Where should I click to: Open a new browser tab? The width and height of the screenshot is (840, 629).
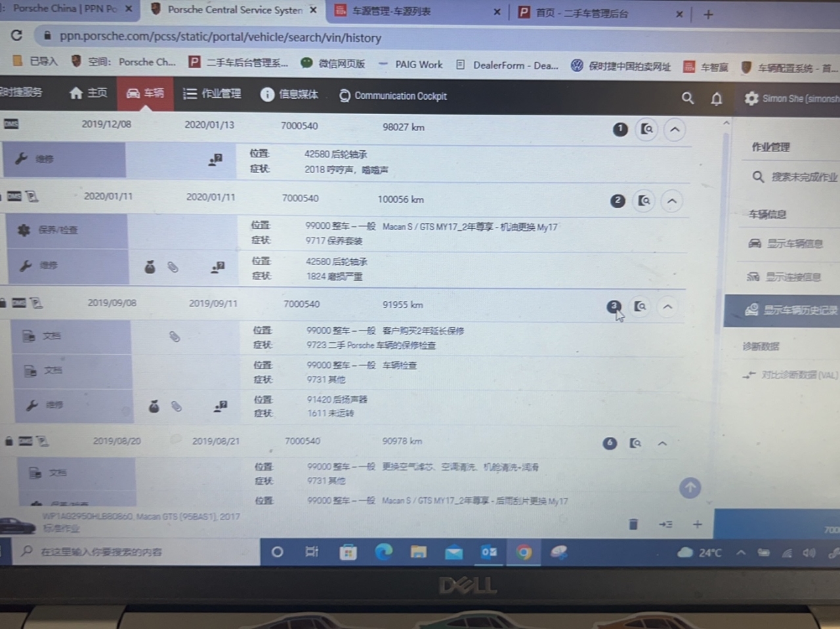click(x=708, y=14)
